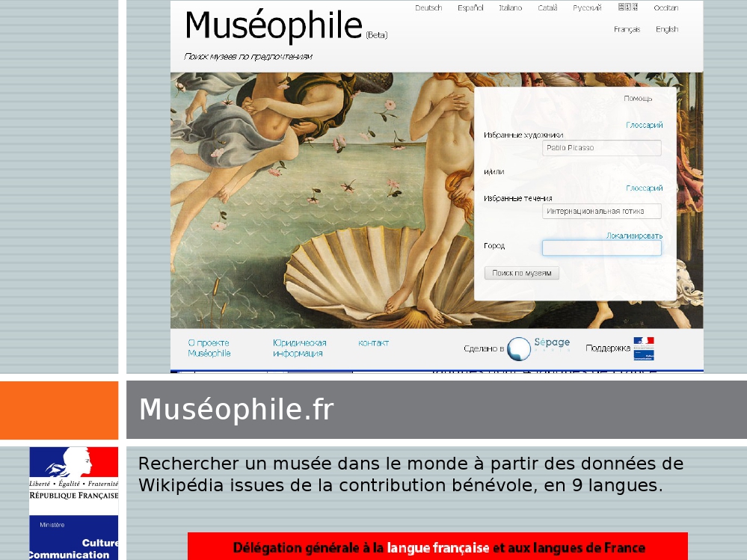Click the Интернациональная готика movement field
Screen dimensions: 747x560
tap(601, 212)
